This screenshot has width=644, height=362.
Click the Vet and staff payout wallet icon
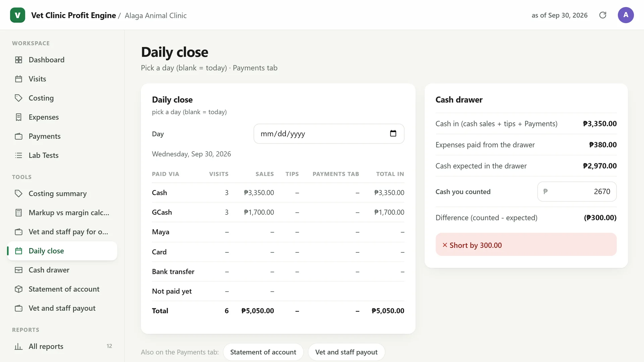(x=19, y=308)
